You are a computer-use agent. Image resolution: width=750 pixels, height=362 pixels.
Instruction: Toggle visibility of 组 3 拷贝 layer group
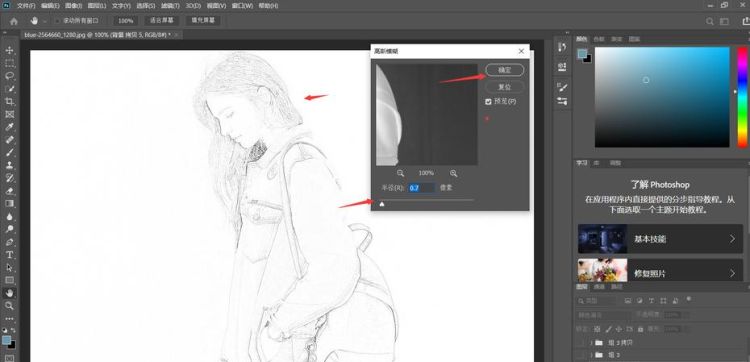coord(581,342)
